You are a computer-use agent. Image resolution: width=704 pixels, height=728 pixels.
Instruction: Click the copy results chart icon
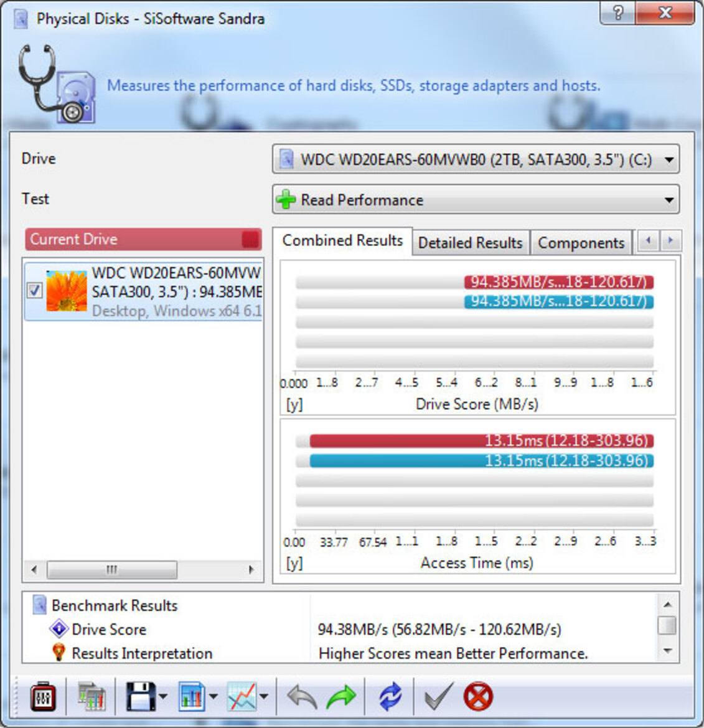pyautogui.click(x=92, y=696)
